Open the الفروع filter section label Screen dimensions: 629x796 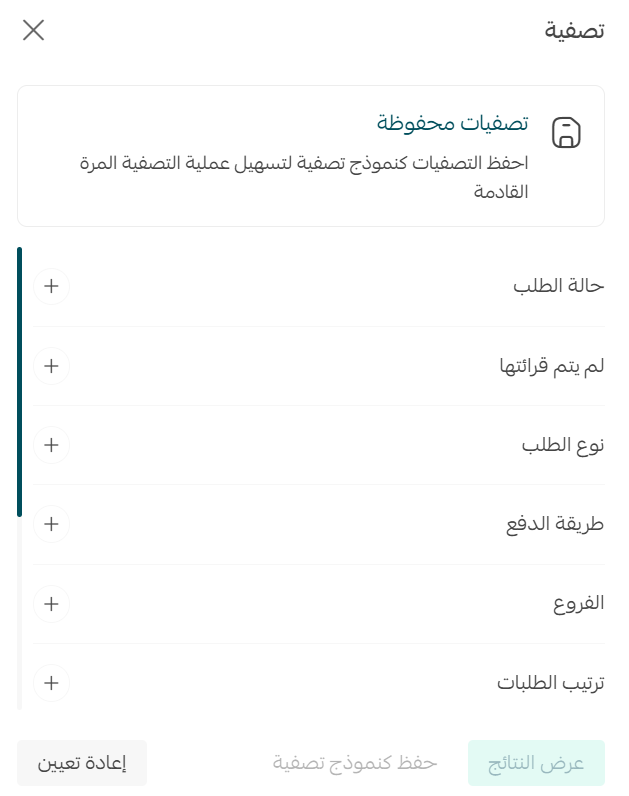pos(579,603)
